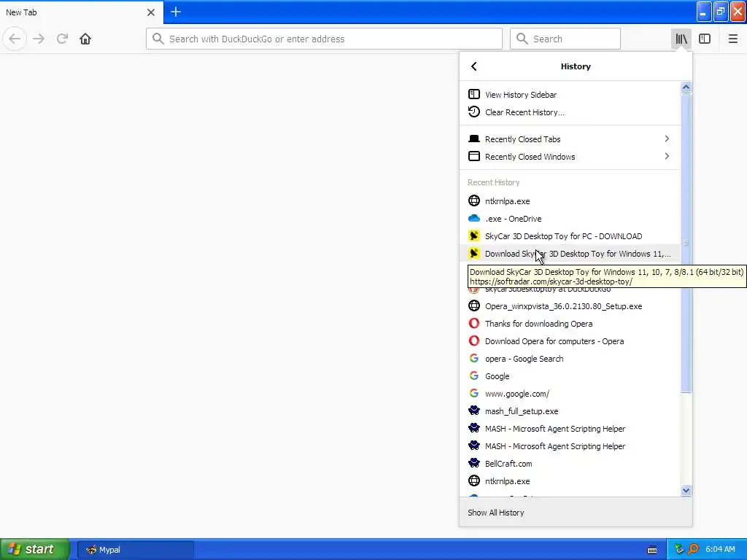Open 'www.google.com/' history entry
Screen dimensions: 747x560
click(570, 394)
